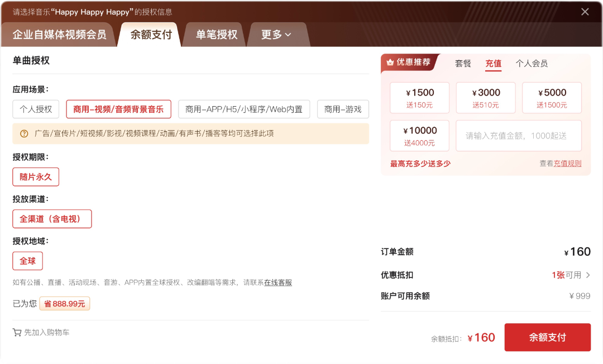Click the red 余额支付 pay button
Viewport: 603px width, 364px height.
(548, 337)
